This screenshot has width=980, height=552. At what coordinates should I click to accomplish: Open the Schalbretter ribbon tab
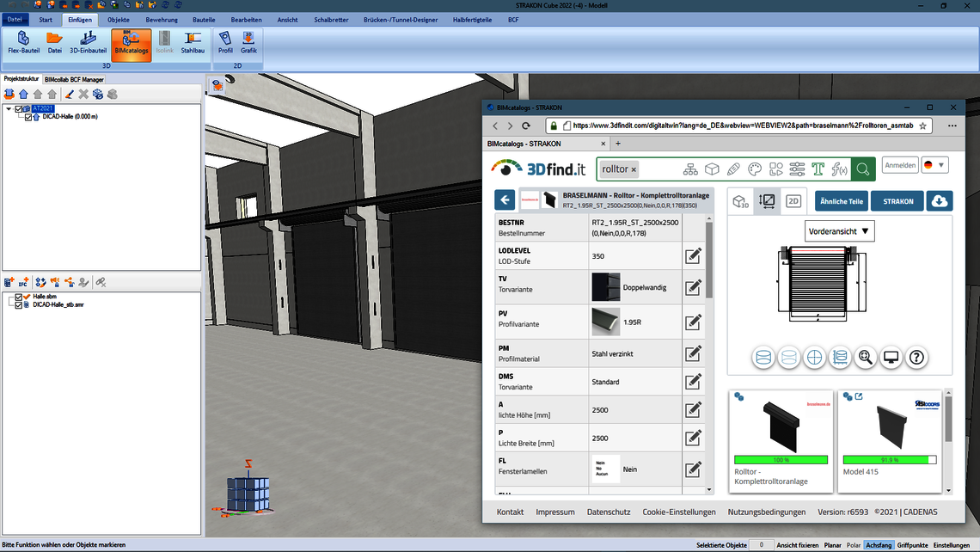tap(331, 20)
